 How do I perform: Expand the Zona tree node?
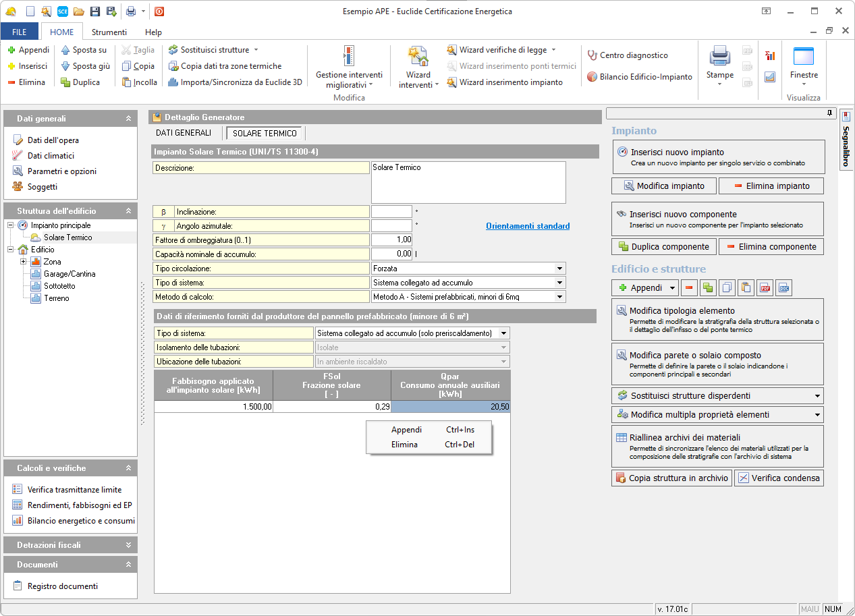[24, 262]
